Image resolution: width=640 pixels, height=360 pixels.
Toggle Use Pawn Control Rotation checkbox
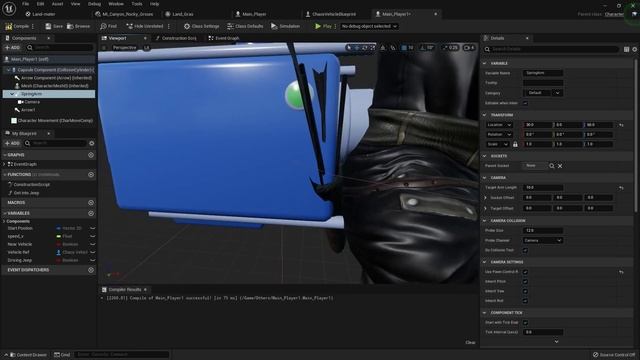click(525, 272)
